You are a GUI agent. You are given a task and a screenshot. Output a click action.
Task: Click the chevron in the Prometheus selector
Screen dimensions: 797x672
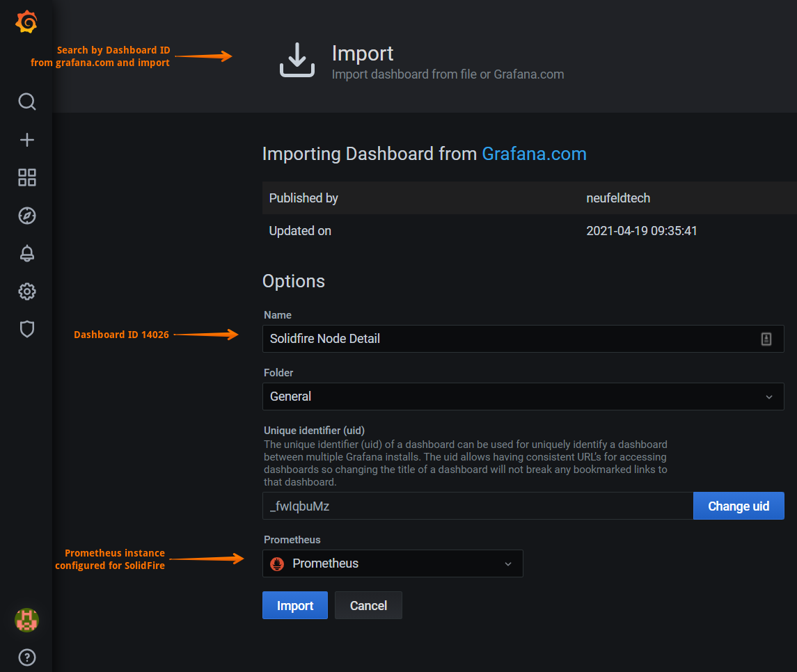[507, 563]
